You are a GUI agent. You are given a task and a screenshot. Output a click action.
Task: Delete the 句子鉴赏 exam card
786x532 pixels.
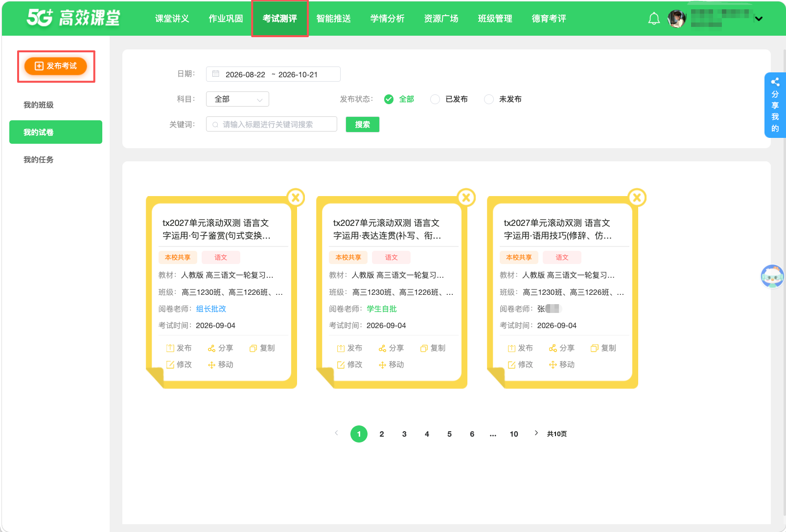tap(296, 198)
